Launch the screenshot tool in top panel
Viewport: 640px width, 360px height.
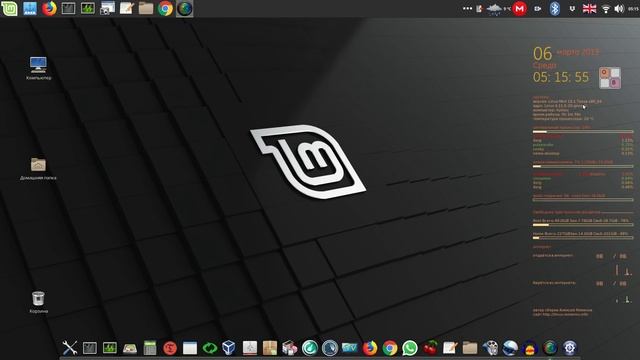tap(107, 8)
